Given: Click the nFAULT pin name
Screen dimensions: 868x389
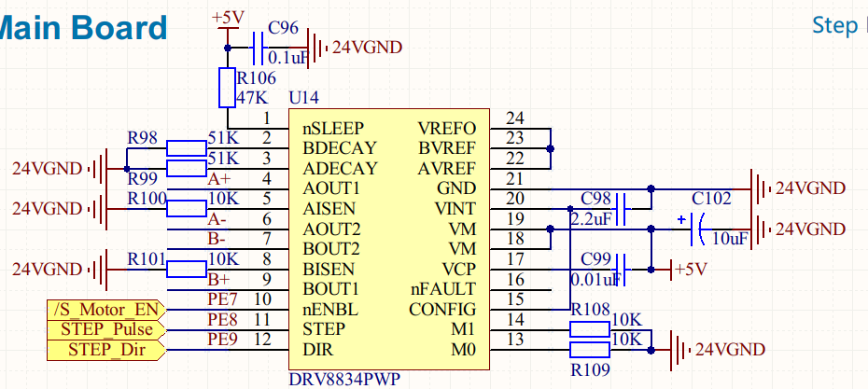Looking at the screenshot, I should click(x=442, y=289).
